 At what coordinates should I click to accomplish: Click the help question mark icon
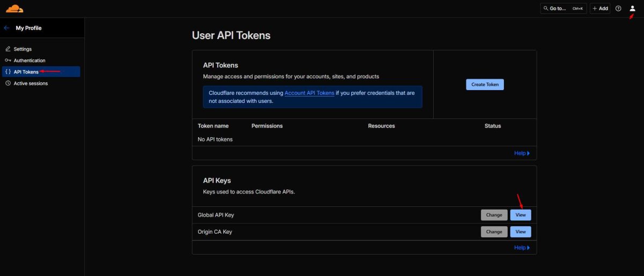(x=618, y=9)
